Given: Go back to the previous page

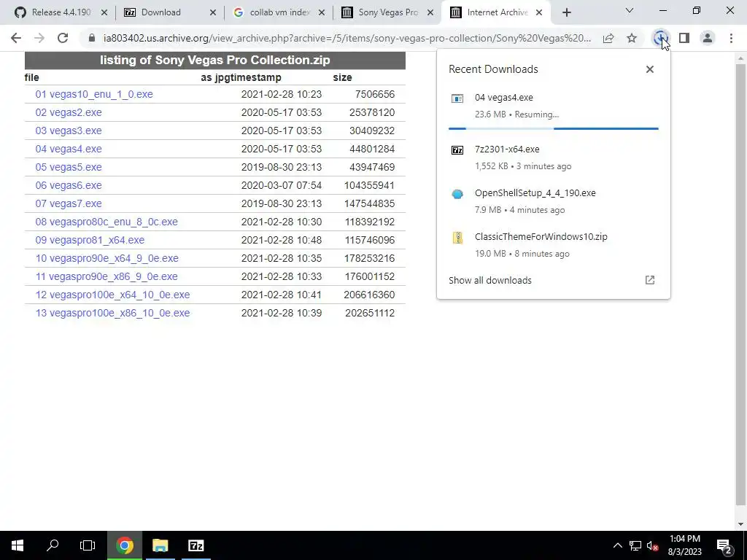Looking at the screenshot, I should click(16, 38).
